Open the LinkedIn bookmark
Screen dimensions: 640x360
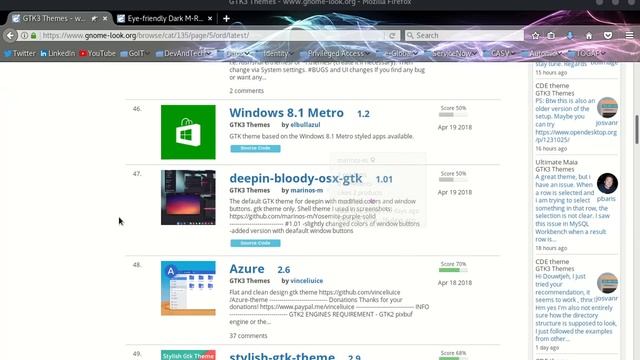coord(57,53)
